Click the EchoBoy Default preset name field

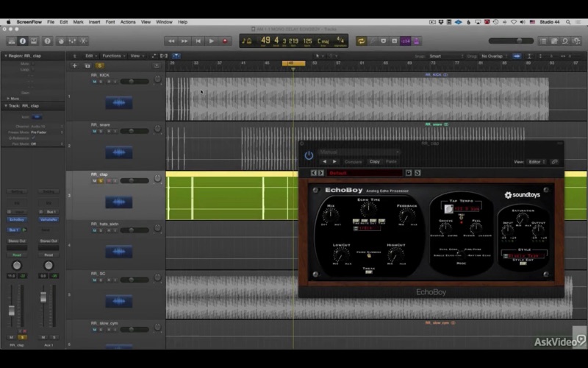pos(364,173)
